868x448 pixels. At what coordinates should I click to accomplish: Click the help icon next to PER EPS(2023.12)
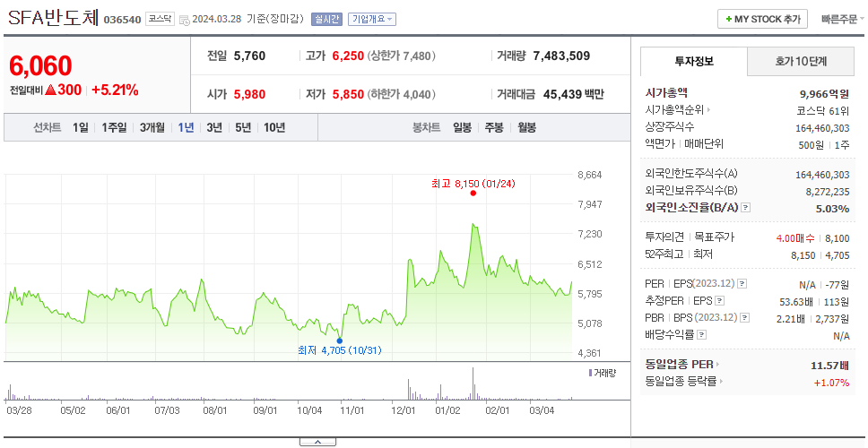[x=742, y=284]
